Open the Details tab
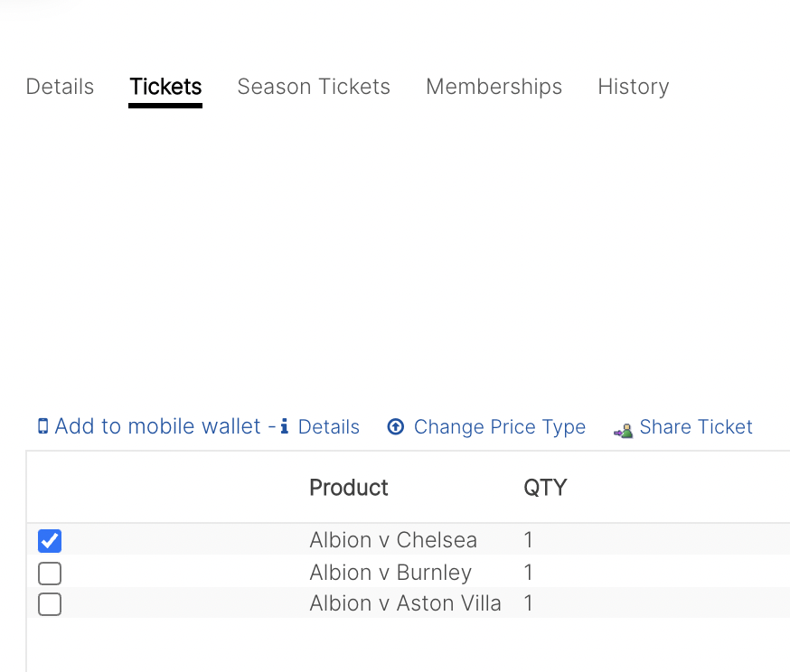 (x=60, y=87)
